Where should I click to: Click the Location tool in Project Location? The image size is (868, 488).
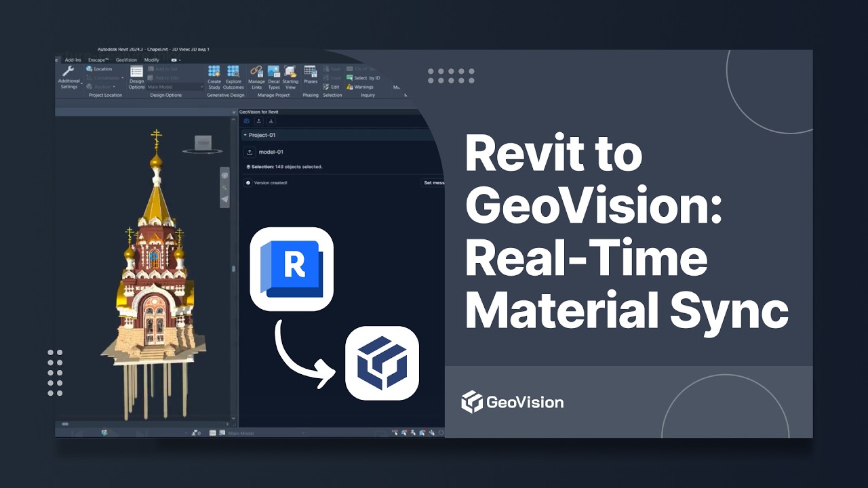click(99, 68)
